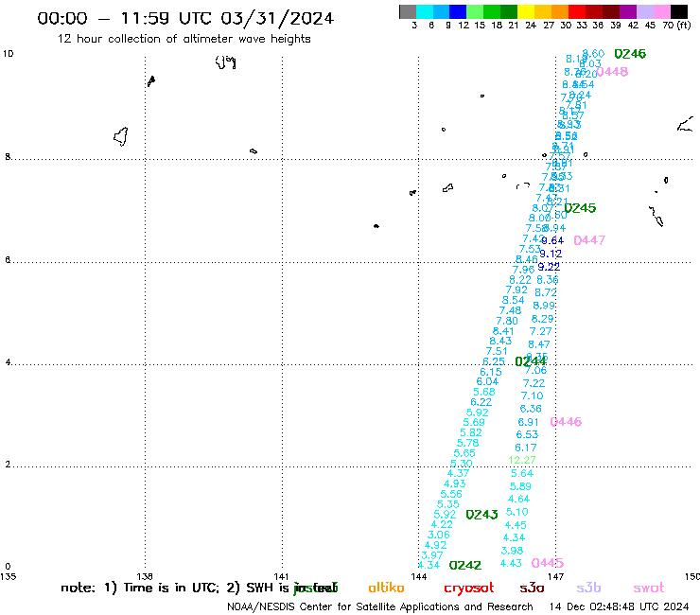This screenshot has width=700, height=615.
Task: Select the wave height value 7.92
Action: coord(516,290)
